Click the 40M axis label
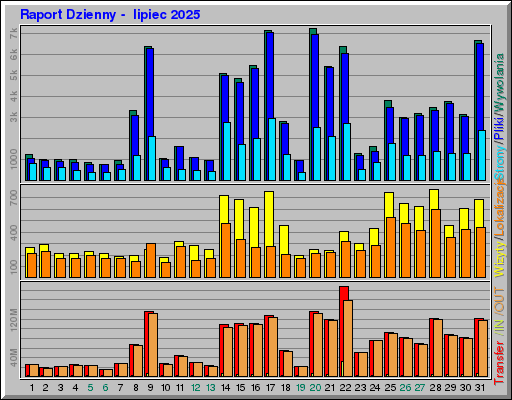Screen dimensions: 512x400 (x=14, y=358)
